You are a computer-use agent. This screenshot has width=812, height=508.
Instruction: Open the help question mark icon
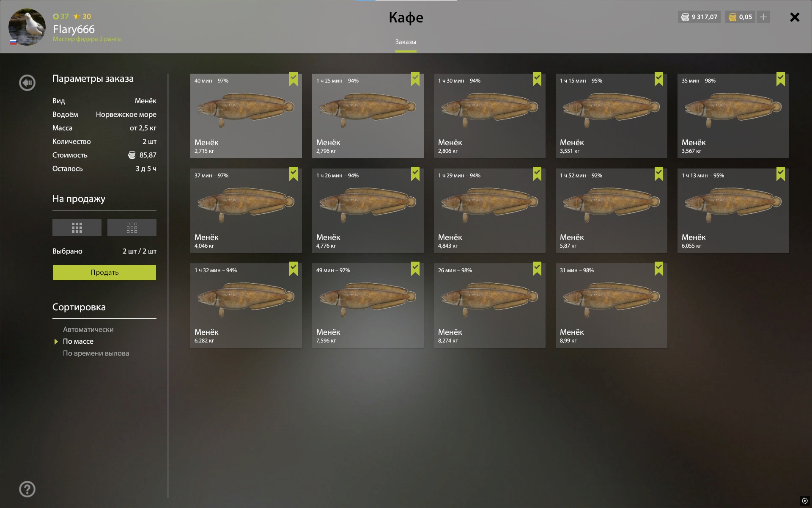tap(27, 489)
